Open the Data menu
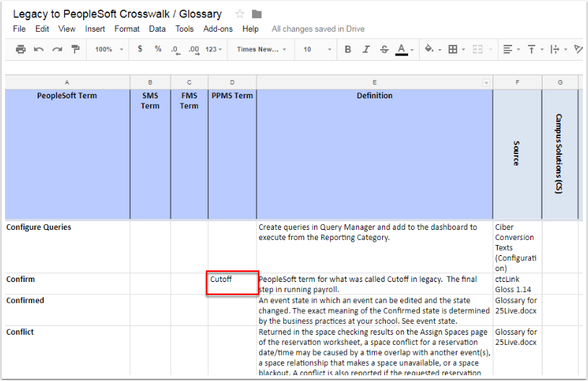 [x=157, y=29]
